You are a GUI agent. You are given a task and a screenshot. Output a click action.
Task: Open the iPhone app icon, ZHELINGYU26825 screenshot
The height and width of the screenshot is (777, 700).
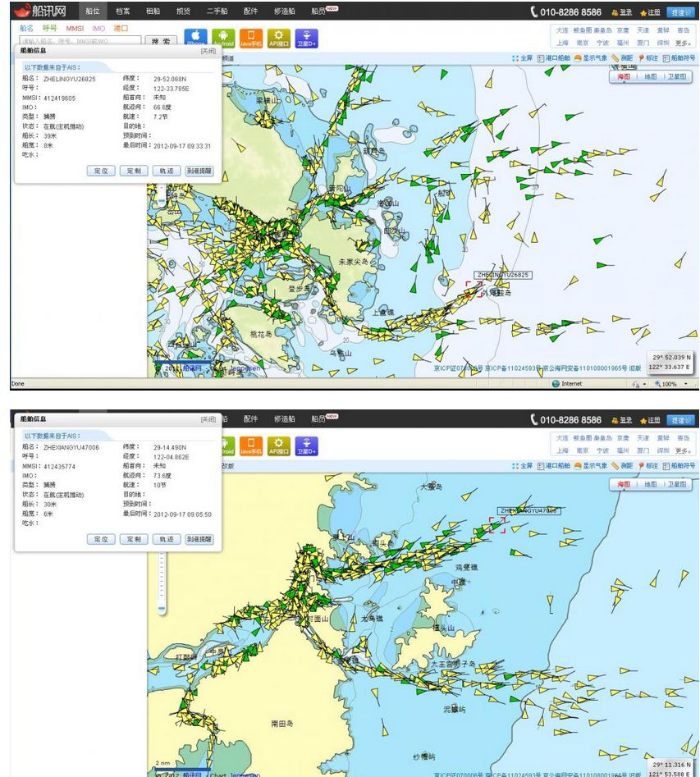[195, 37]
